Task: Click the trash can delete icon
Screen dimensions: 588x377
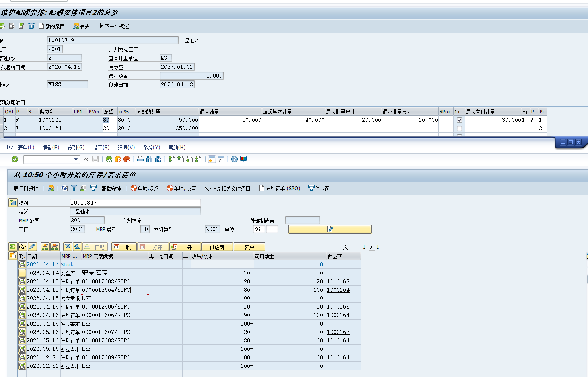Action: [31, 26]
